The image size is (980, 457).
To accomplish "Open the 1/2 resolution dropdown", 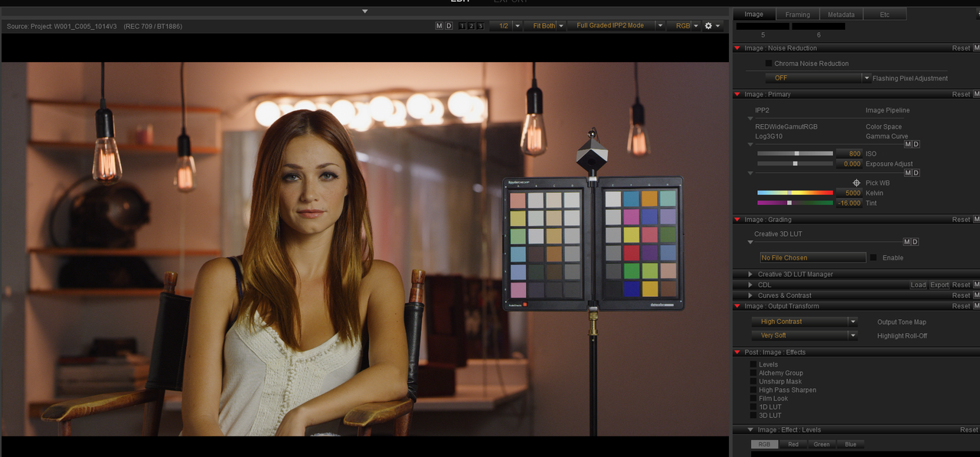I will point(506,26).
